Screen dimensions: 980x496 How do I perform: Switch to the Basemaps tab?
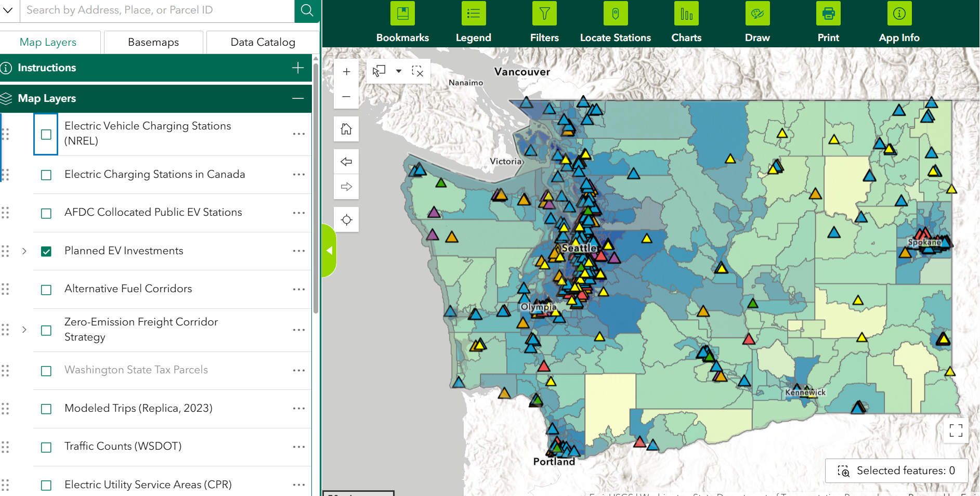tap(153, 42)
